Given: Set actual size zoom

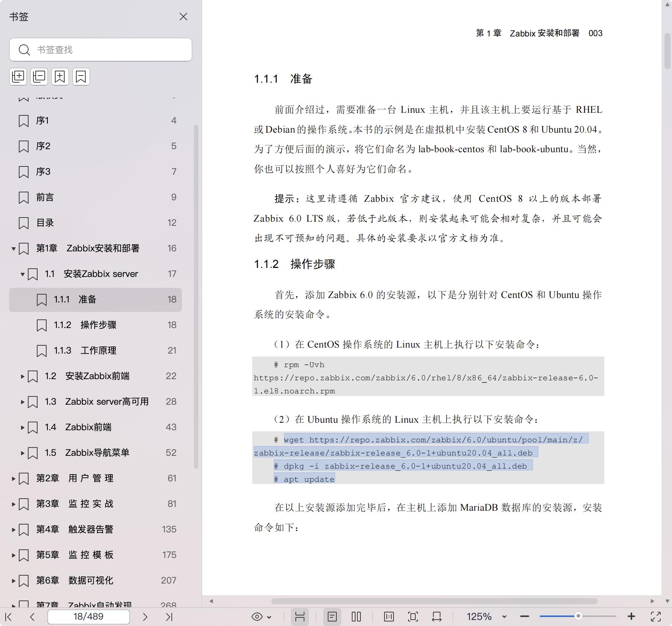Looking at the screenshot, I should tap(389, 617).
